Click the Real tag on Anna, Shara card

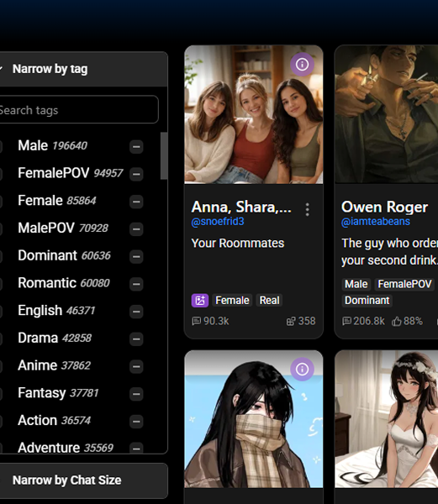point(269,301)
